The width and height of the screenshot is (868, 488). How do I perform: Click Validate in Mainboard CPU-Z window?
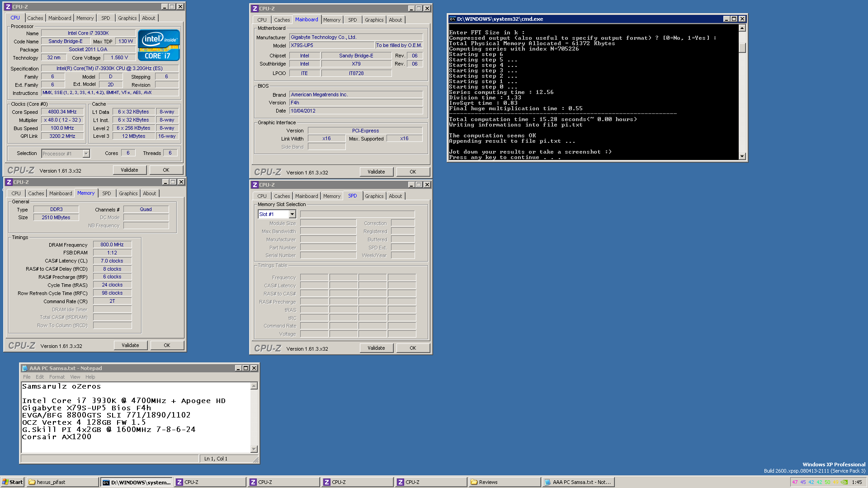pos(376,172)
